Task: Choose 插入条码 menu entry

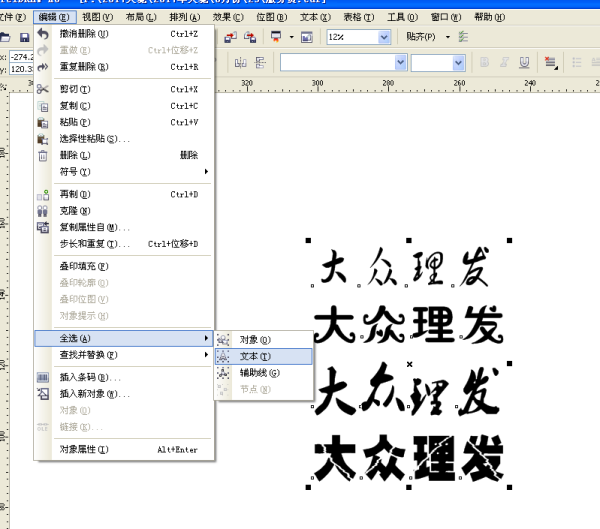Action: [124, 377]
